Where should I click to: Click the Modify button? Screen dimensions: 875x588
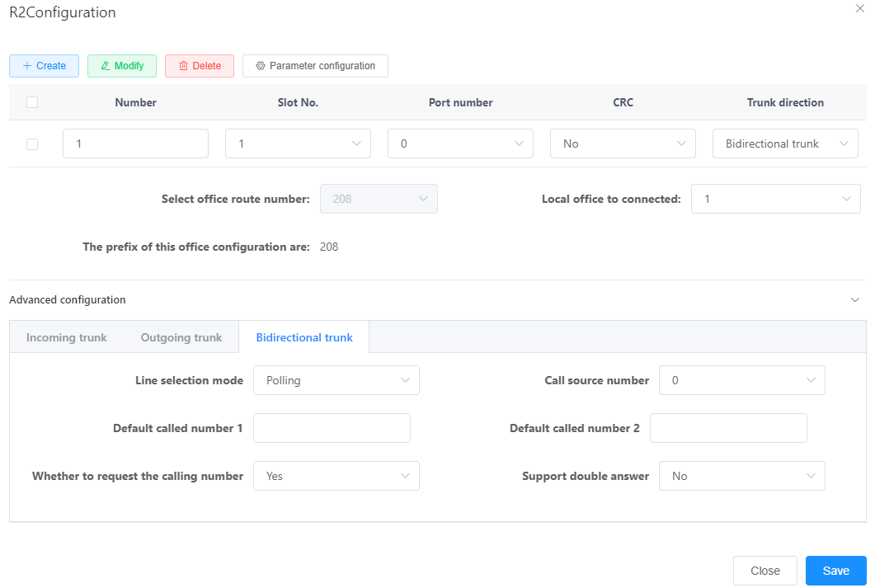click(x=122, y=66)
